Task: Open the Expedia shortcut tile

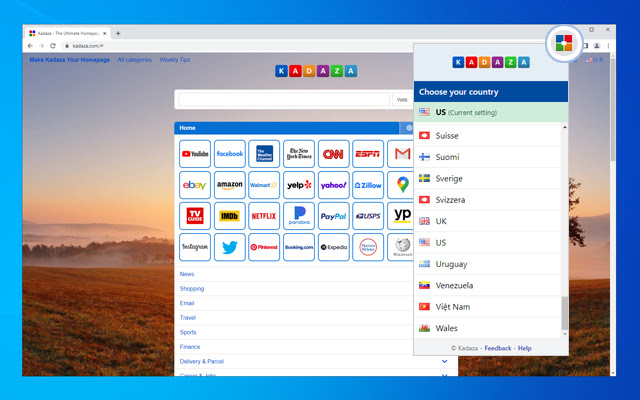Action: coord(333,247)
